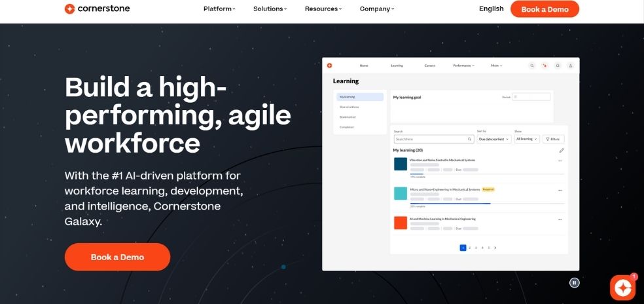
Task: Click the pencil edit icon beside My learning
Action: coord(562,151)
